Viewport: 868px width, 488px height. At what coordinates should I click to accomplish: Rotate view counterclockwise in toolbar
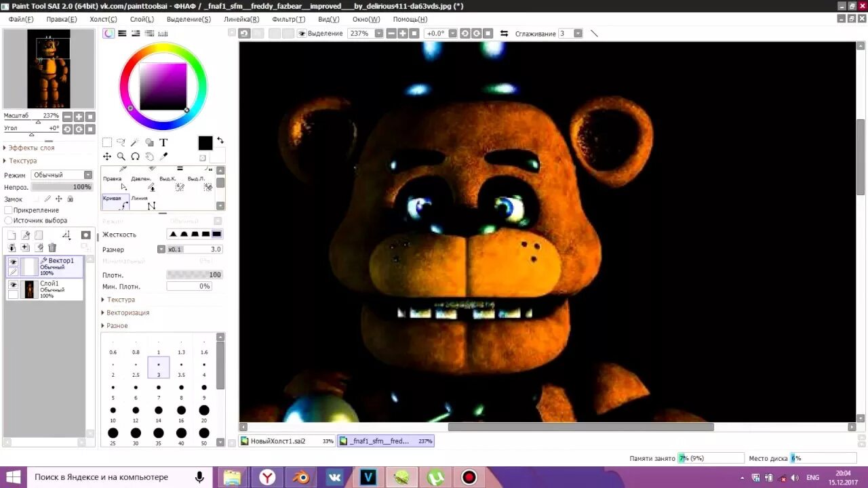pos(465,33)
